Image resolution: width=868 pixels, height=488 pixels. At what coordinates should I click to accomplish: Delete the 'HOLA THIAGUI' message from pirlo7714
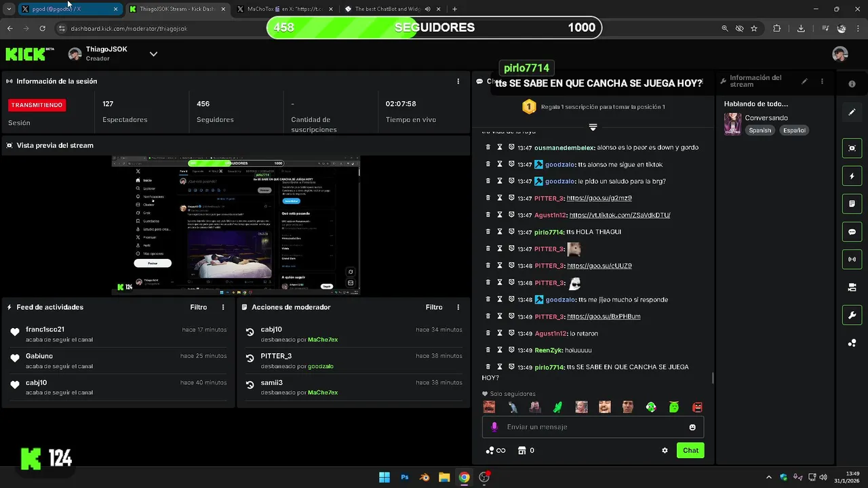point(488,232)
